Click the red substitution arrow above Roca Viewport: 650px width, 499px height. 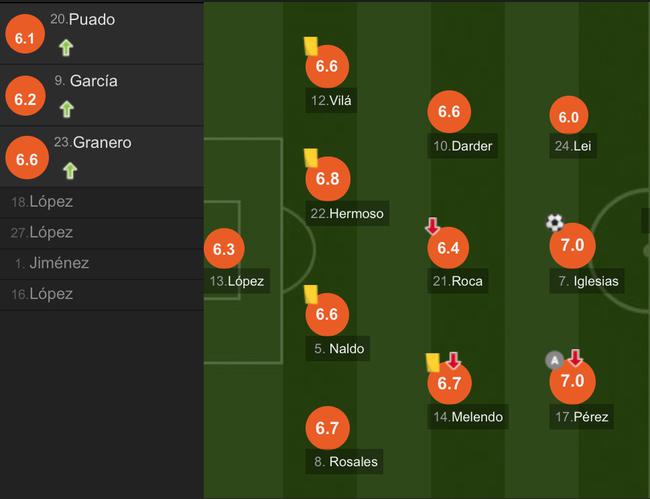[x=432, y=225]
